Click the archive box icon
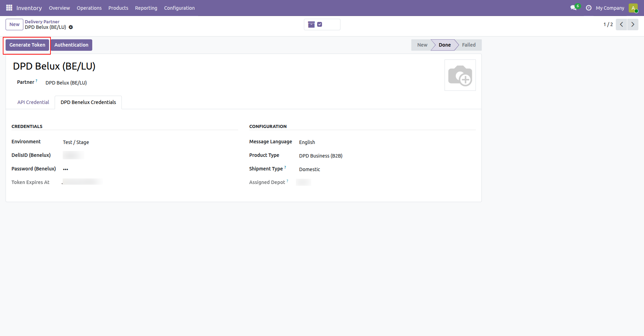 (x=311, y=24)
